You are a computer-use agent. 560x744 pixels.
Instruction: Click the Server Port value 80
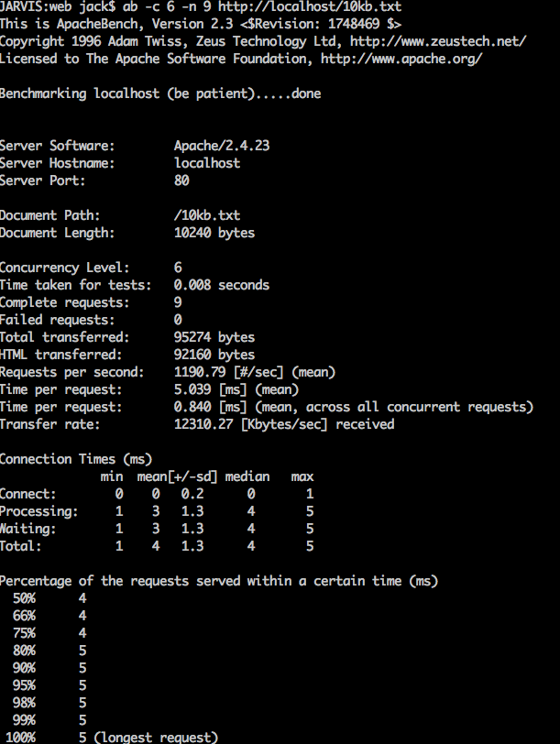point(181,181)
